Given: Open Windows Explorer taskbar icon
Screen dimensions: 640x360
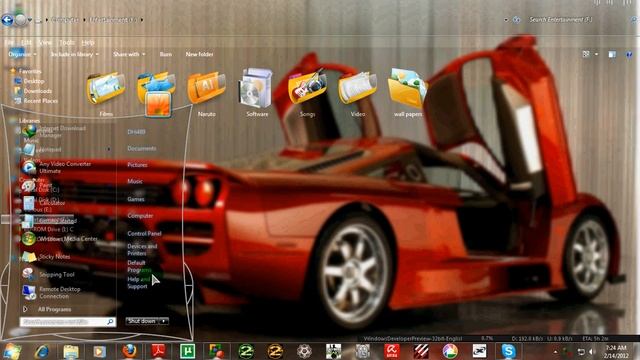Looking at the screenshot, I should click(x=71, y=351).
